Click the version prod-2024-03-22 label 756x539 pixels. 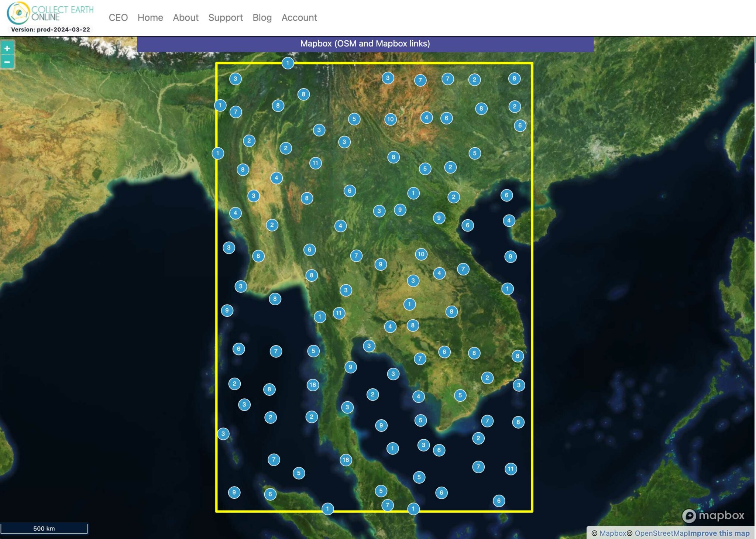click(50, 30)
